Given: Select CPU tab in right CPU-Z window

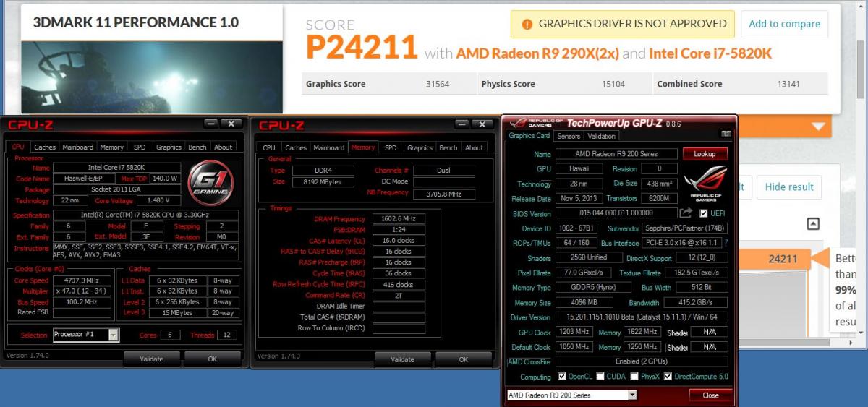Looking at the screenshot, I should (269, 147).
